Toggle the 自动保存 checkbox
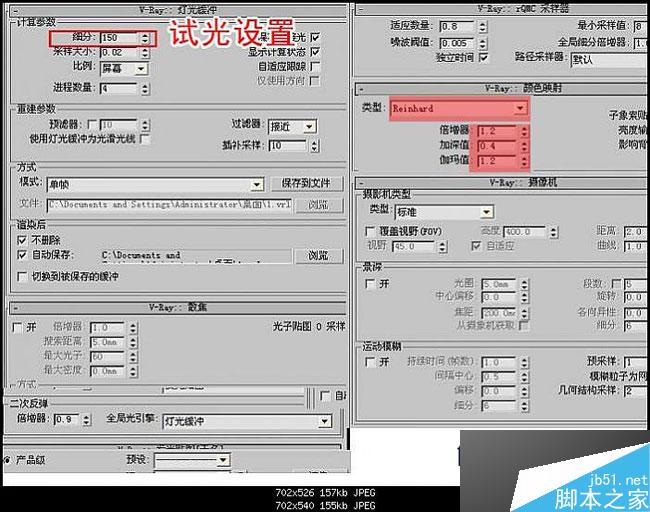This screenshot has width=650, height=512. [x=22, y=255]
